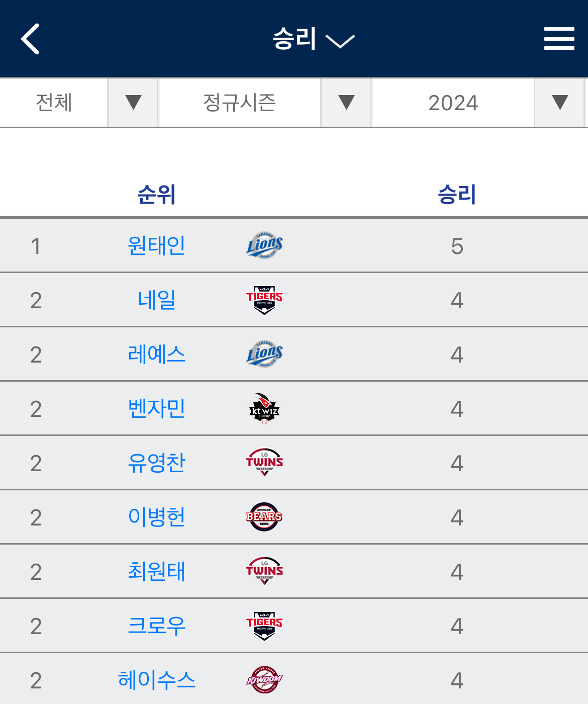Tap Kiwoom Heroes logo beside 헤이수스
588x704 pixels.
click(x=264, y=680)
